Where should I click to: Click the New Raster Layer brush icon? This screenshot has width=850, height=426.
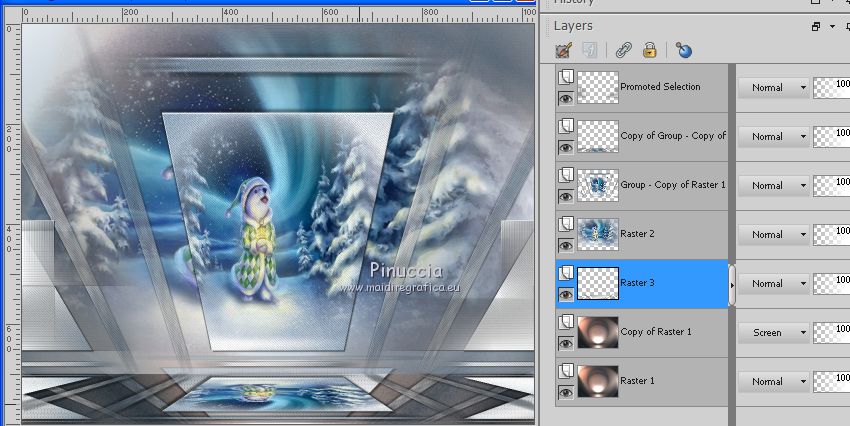(x=564, y=50)
